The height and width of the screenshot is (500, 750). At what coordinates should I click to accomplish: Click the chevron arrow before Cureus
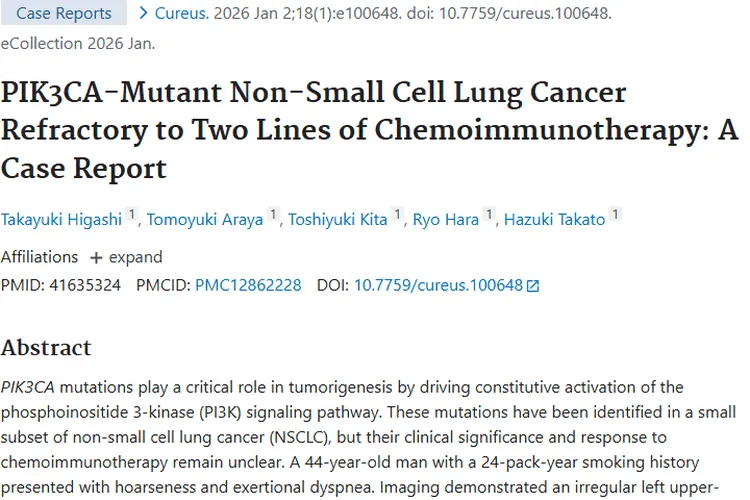(145, 13)
